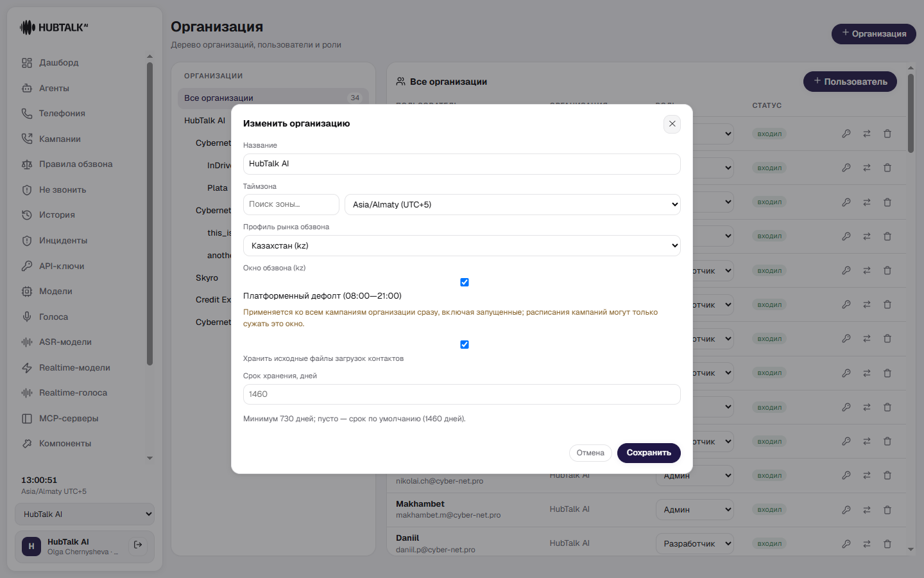Screen dimensions: 924x578
Task: Open role dropdown in nikolai.ch@cyber-net.pro row
Action: (695, 476)
